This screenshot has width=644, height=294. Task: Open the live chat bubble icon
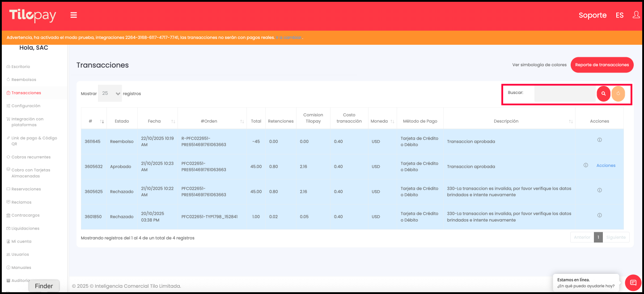click(x=633, y=282)
